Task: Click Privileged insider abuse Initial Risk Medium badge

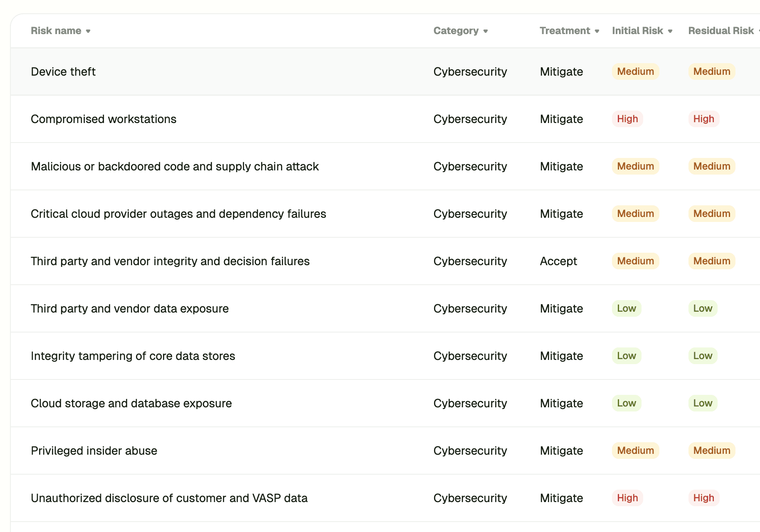Action: coord(635,451)
